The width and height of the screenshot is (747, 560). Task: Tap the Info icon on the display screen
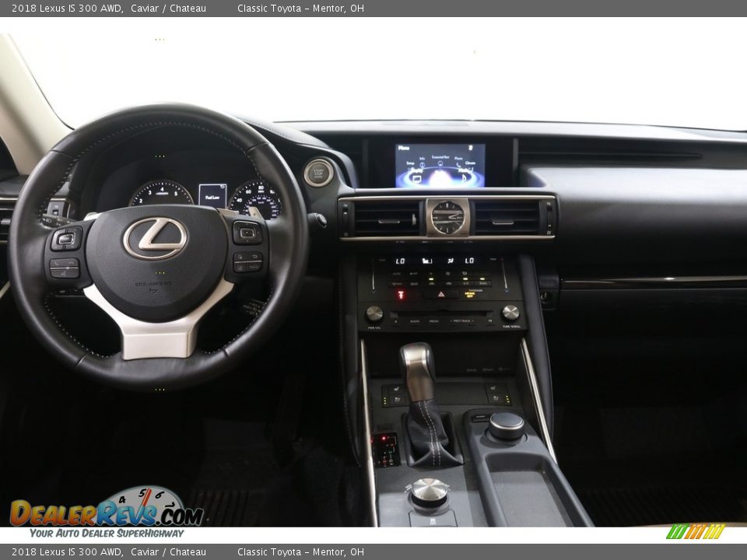click(423, 165)
